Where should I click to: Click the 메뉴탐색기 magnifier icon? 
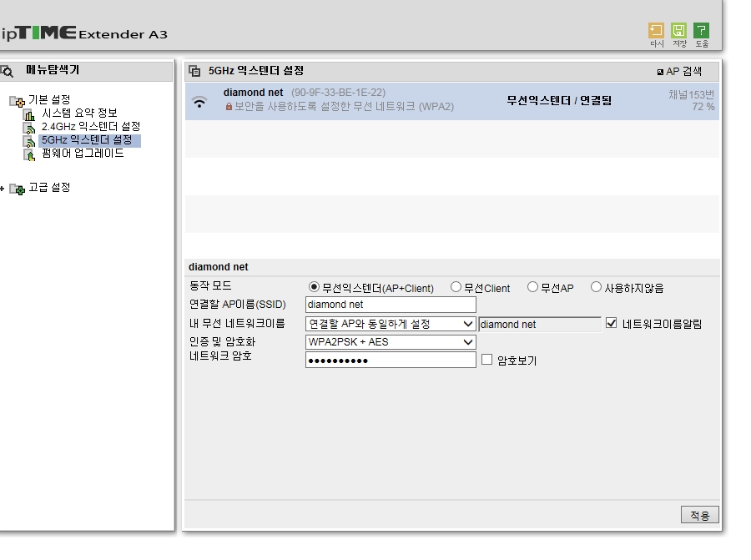coord(7,72)
